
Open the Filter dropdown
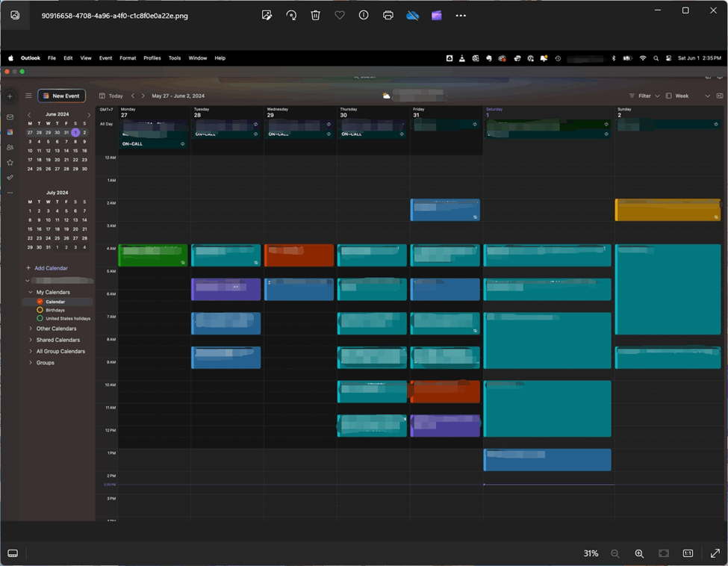(644, 96)
